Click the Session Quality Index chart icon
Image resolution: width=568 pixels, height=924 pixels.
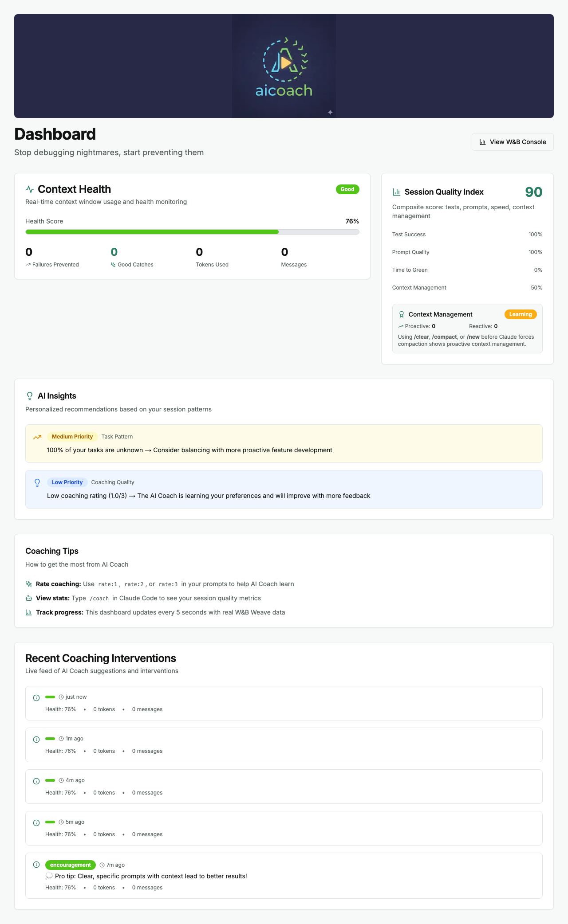[396, 192]
